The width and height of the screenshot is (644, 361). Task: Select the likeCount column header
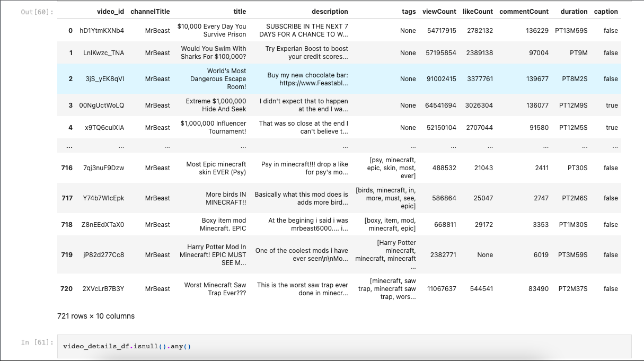coord(478,11)
